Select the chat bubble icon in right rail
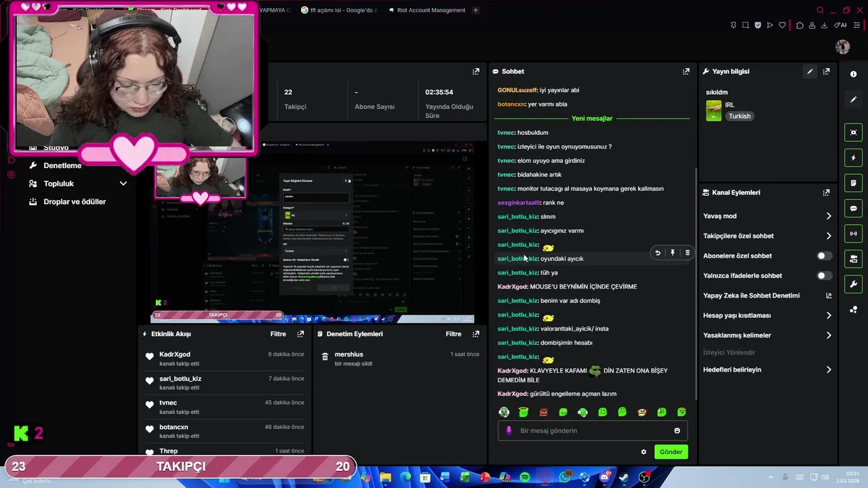The height and width of the screenshot is (488, 868). pyautogui.click(x=853, y=209)
